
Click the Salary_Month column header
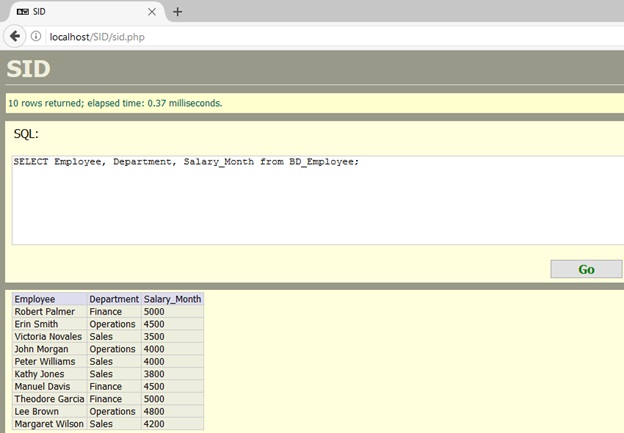tap(172, 299)
